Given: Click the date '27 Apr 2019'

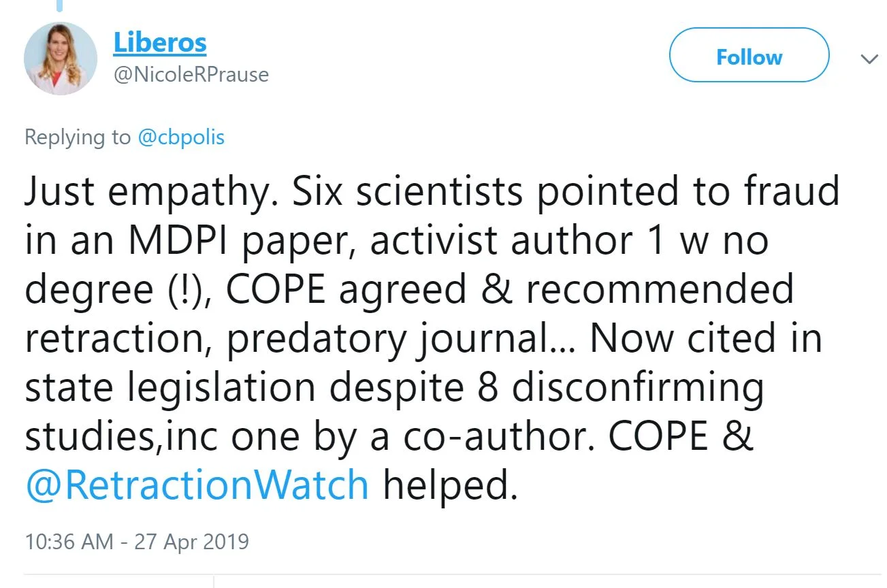Looking at the screenshot, I should pos(191,542).
